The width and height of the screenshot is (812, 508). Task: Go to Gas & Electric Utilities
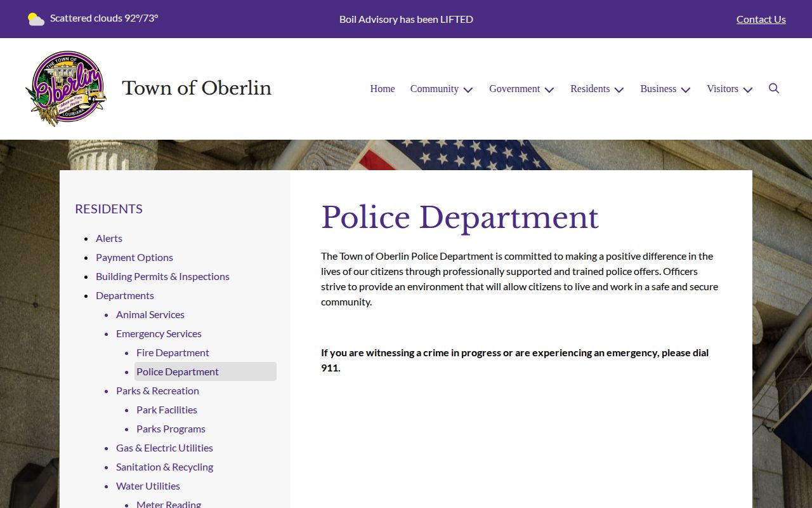(x=164, y=448)
